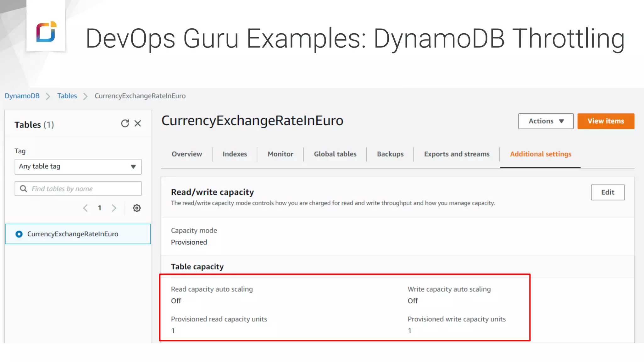Viewport: 644px width, 362px height.
Task: Open the Global tables tab
Action: tap(335, 154)
